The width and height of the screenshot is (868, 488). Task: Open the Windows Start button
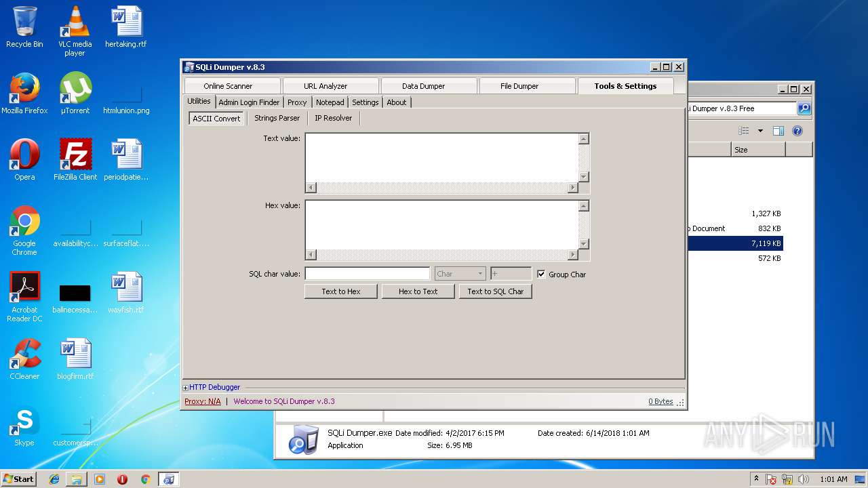click(x=19, y=479)
